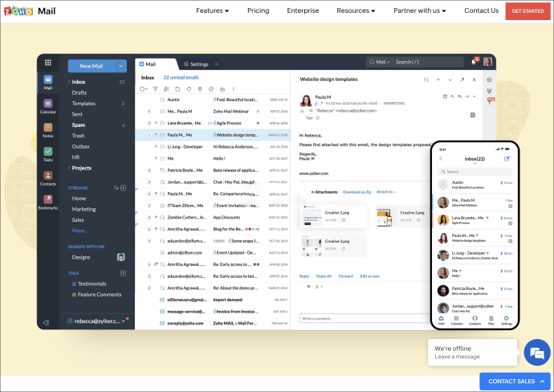Open the Creative 1.png attachment thumbnail
Screen dimensions: 554x392
[312, 215]
